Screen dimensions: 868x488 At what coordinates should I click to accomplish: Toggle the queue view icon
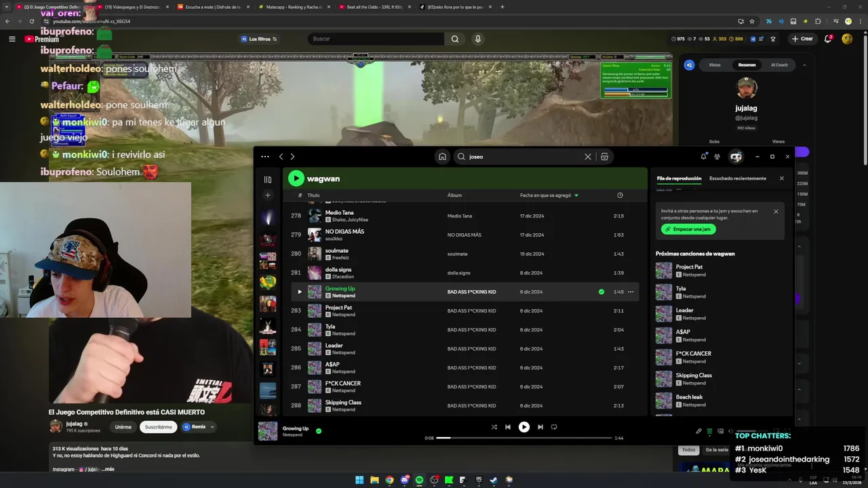(709, 431)
